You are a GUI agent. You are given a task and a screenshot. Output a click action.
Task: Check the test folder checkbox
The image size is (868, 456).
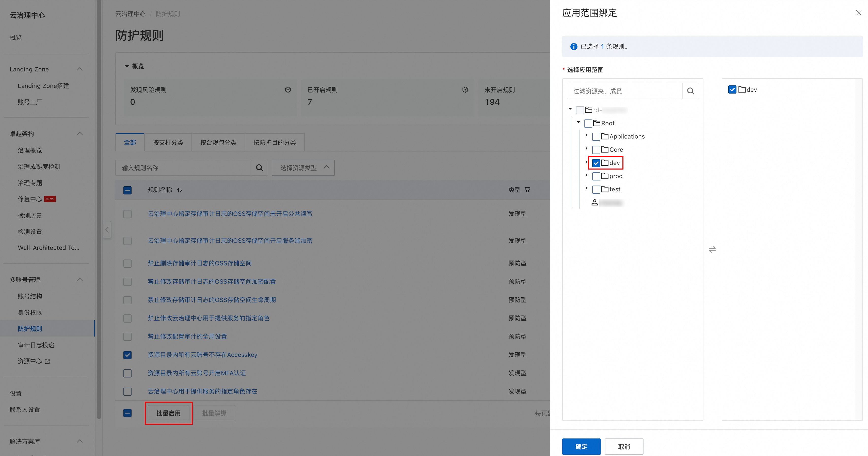(x=596, y=190)
